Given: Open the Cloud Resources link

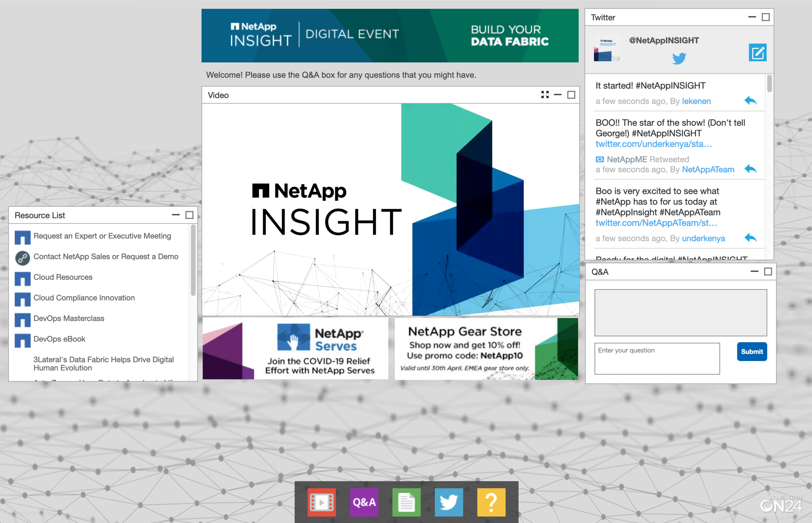Looking at the screenshot, I should pyautogui.click(x=63, y=277).
